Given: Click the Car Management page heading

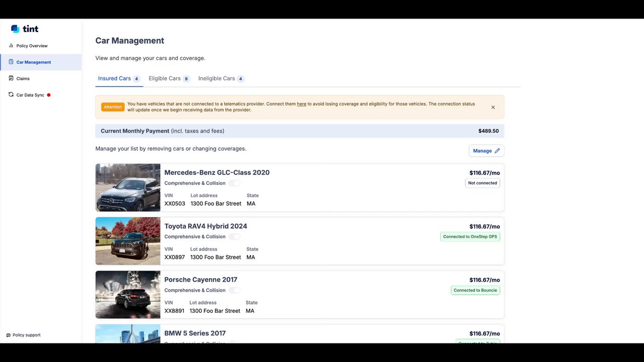Looking at the screenshot, I should tap(130, 41).
